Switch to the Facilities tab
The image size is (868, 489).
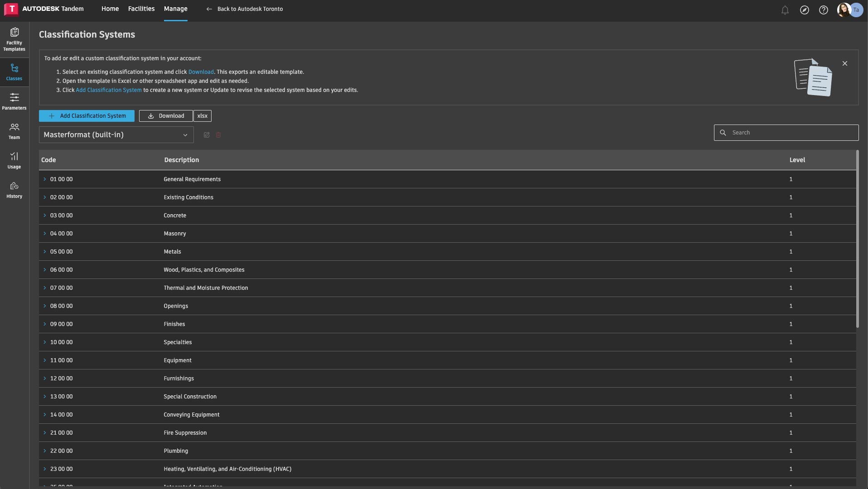[x=141, y=9]
